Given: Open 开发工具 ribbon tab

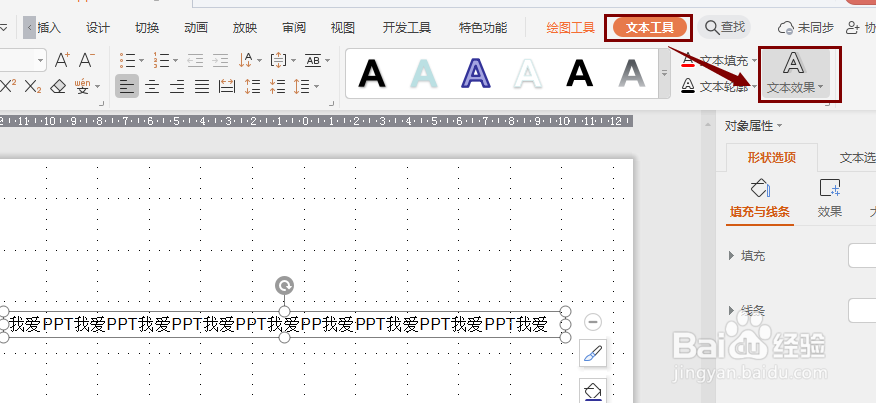Looking at the screenshot, I should point(407,27).
